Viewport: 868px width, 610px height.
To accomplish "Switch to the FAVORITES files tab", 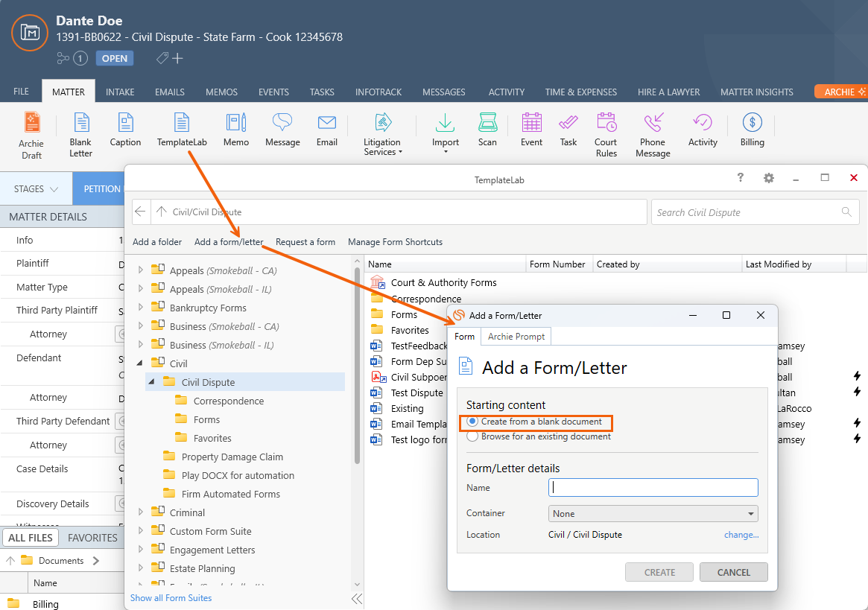I will pos(92,538).
